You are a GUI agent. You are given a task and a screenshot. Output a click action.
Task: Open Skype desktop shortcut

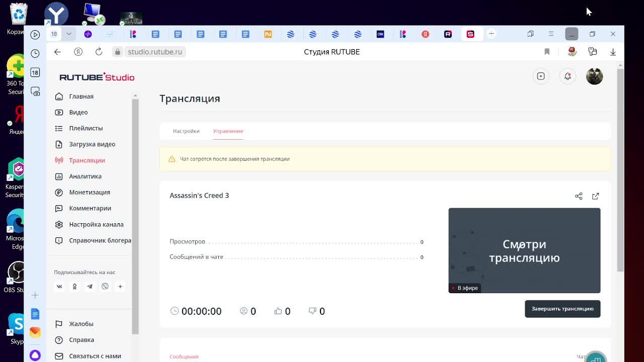pos(16,329)
